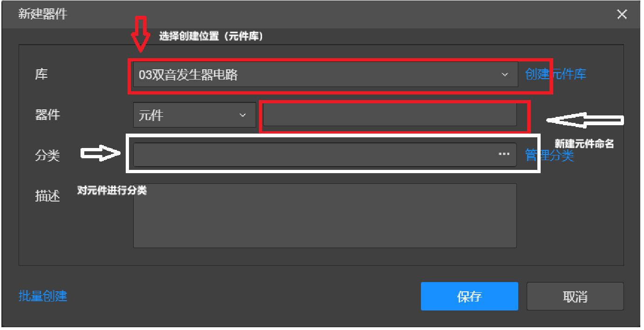Click the chevron beside 元件
644x330 pixels.
243,115
